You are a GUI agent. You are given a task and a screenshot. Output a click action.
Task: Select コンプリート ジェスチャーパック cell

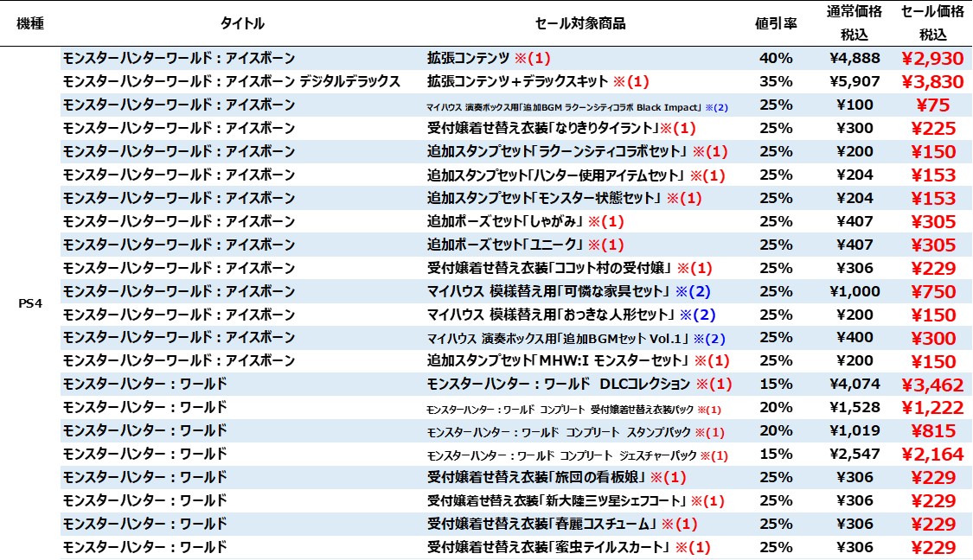tap(577, 455)
